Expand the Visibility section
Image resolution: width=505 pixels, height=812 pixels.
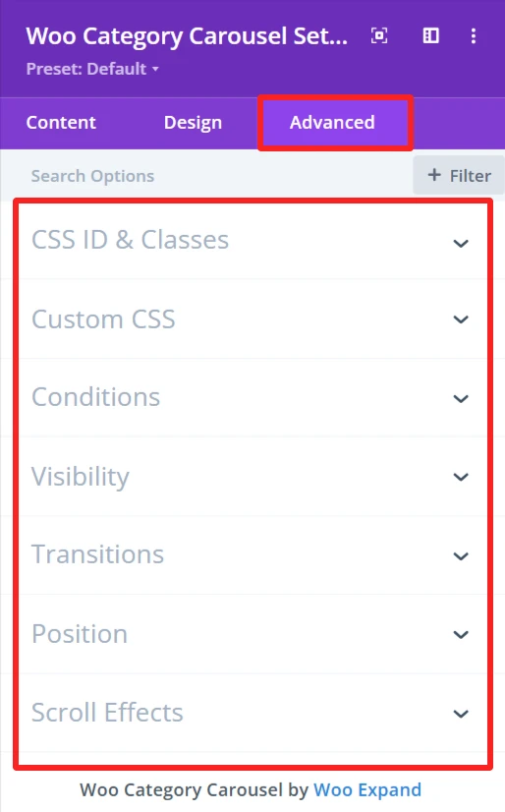(x=252, y=477)
